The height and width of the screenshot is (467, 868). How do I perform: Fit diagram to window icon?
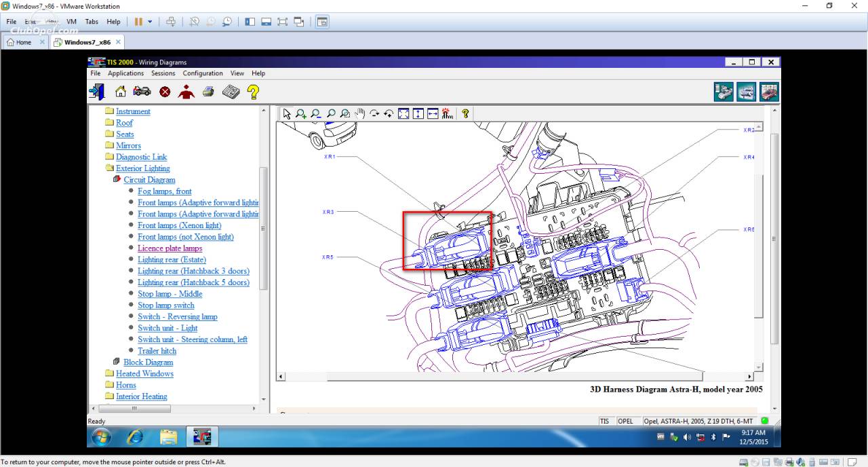tap(403, 114)
